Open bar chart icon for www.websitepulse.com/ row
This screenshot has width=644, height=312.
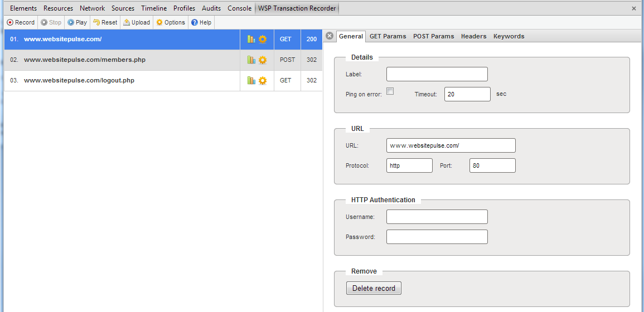click(x=251, y=40)
